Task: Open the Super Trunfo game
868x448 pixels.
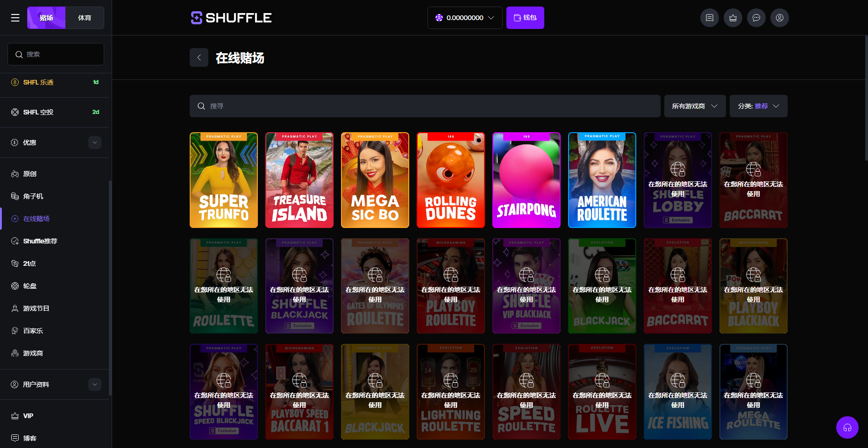Action: click(224, 180)
